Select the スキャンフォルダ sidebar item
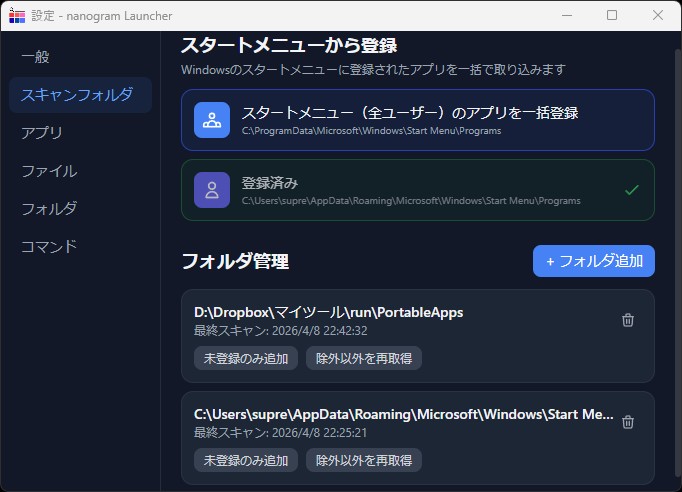 pos(77,95)
